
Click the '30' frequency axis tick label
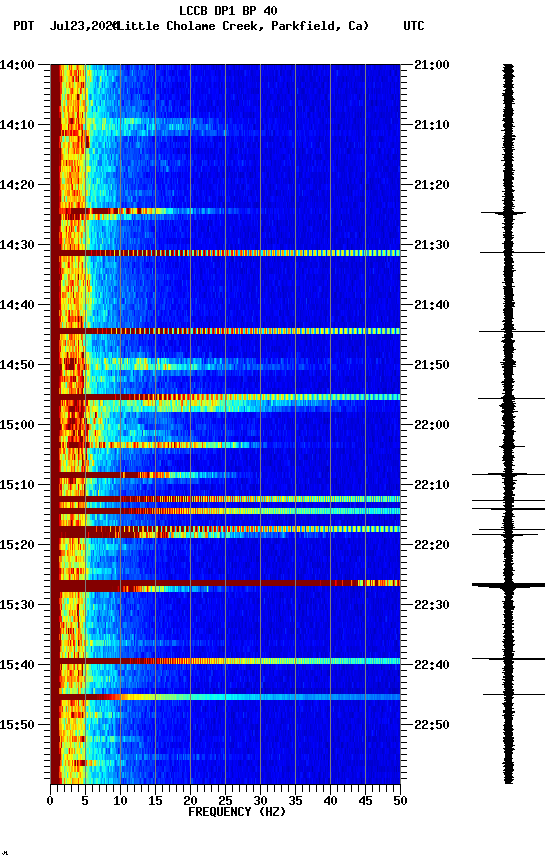pos(260,801)
